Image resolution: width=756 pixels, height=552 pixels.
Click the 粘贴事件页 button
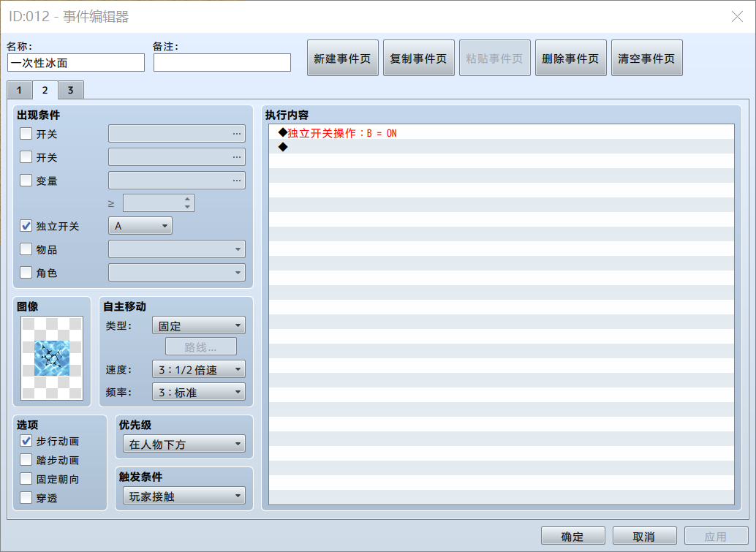pos(495,58)
